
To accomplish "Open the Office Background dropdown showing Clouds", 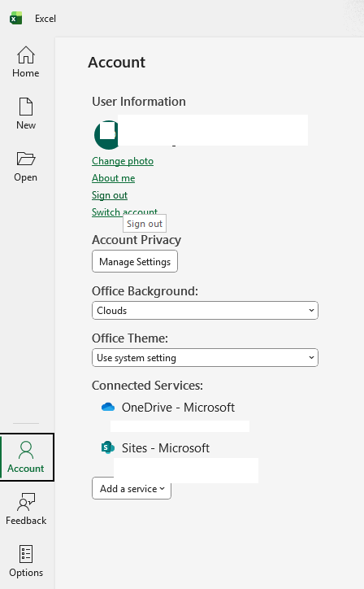I will (205, 311).
